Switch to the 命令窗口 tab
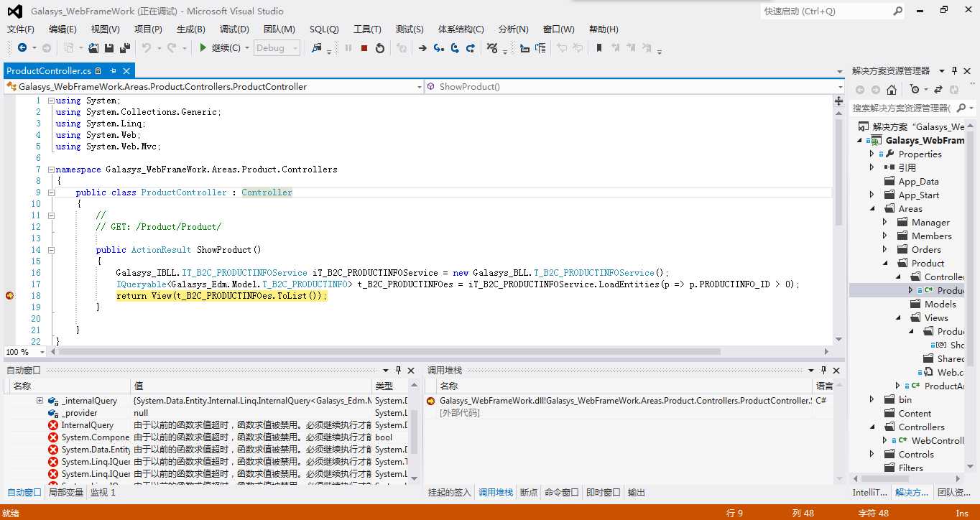The width and height of the screenshot is (980, 520). [561, 493]
